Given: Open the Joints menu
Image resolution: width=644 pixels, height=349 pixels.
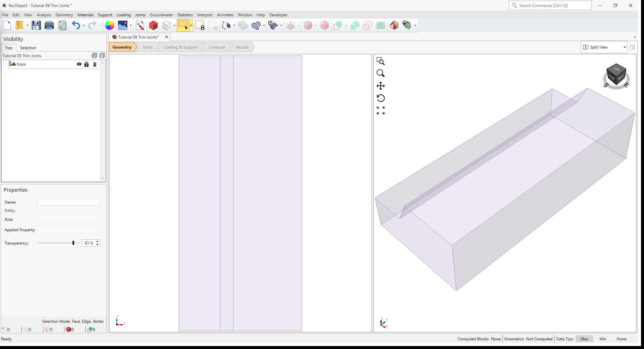Looking at the screenshot, I should (140, 15).
